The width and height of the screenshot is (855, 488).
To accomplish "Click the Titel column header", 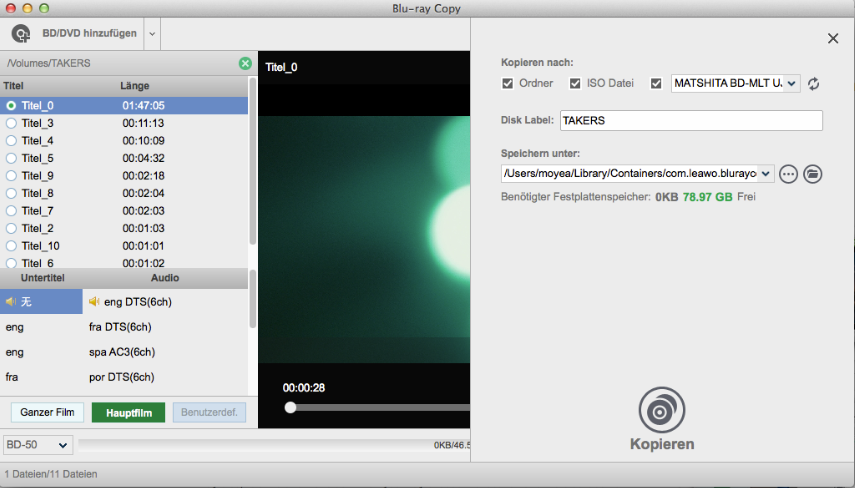I will (x=14, y=86).
